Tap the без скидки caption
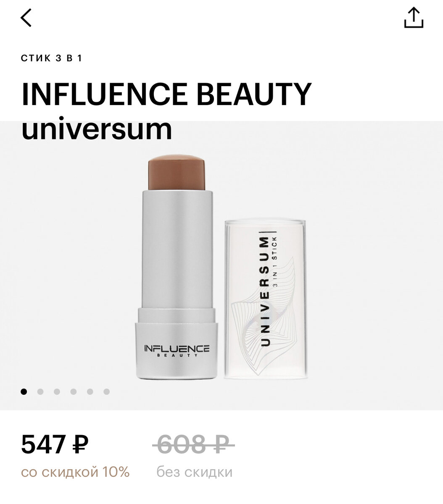 click(194, 472)
